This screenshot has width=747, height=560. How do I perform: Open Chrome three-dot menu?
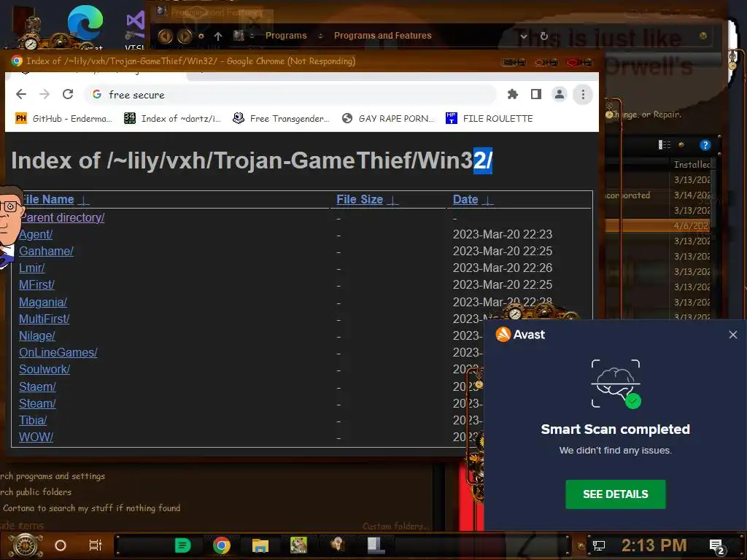point(583,94)
